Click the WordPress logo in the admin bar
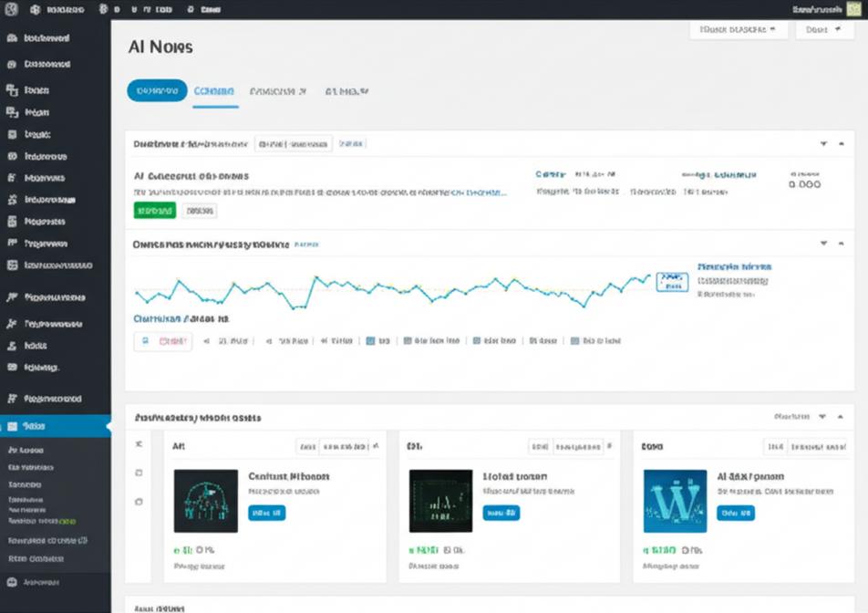 [x=9, y=9]
